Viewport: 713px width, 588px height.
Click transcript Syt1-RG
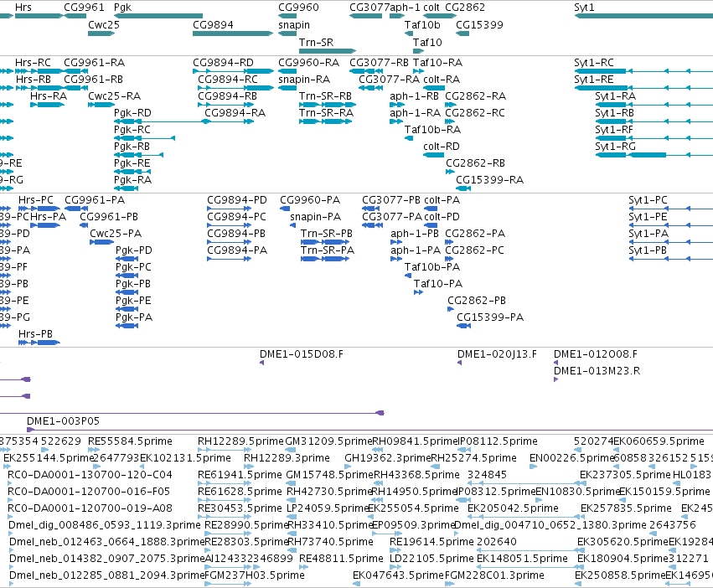(x=615, y=147)
